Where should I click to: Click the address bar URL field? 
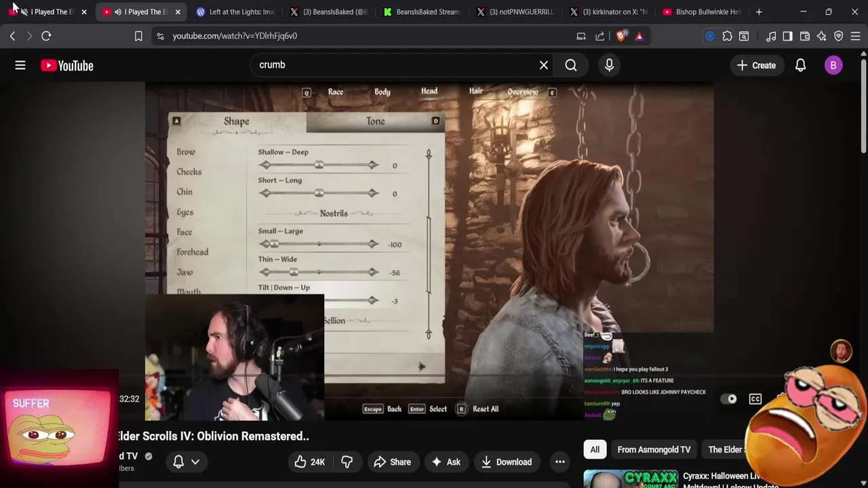(366, 36)
